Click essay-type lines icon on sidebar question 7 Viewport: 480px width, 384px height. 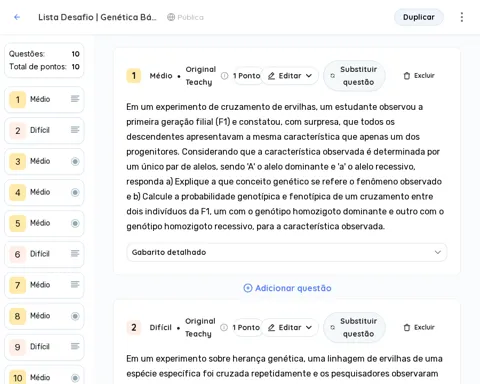tap(75, 284)
